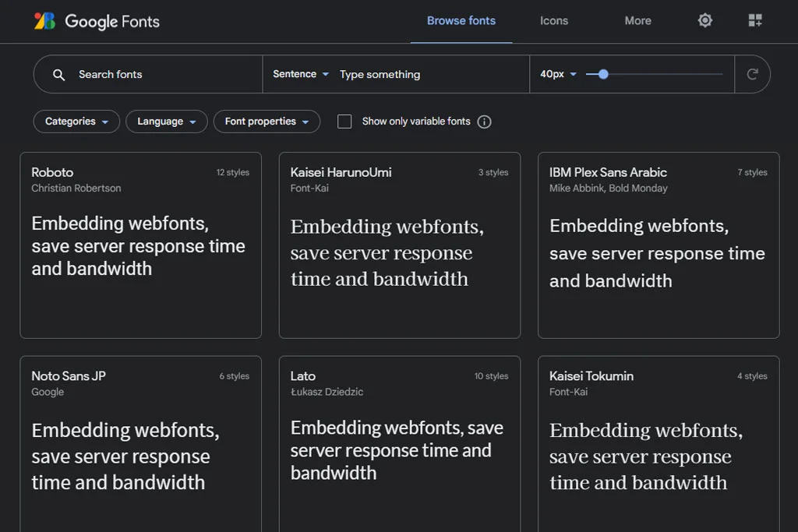
Task: Click the Google Fonts logo icon
Action: click(44, 21)
